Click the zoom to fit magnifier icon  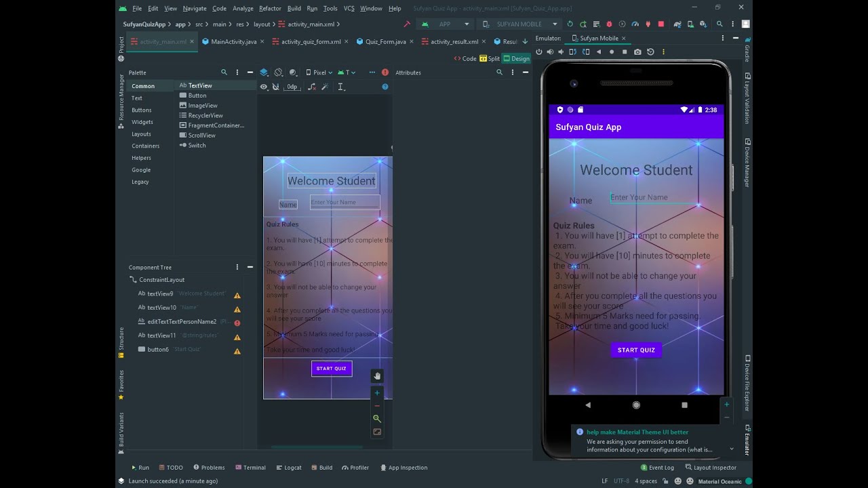tap(378, 419)
